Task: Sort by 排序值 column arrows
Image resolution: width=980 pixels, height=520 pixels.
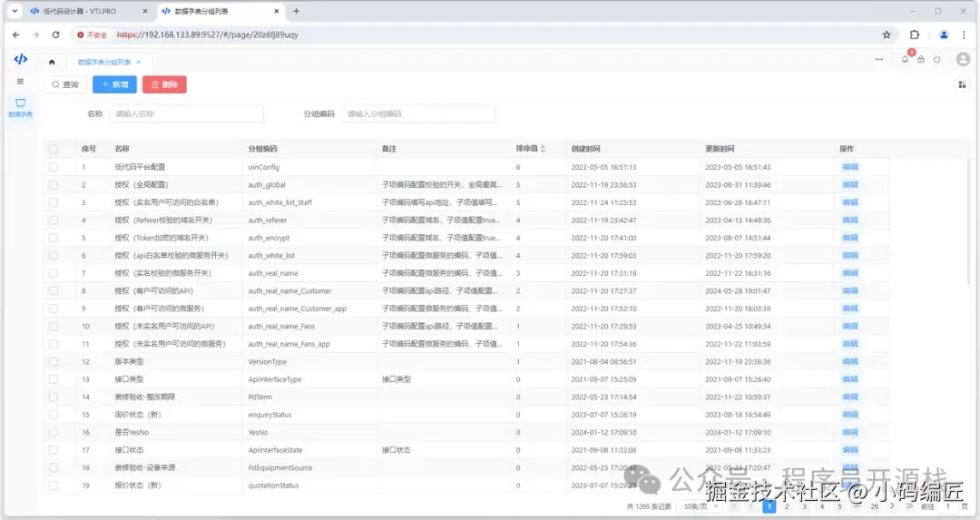Action: (x=544, y=149)
